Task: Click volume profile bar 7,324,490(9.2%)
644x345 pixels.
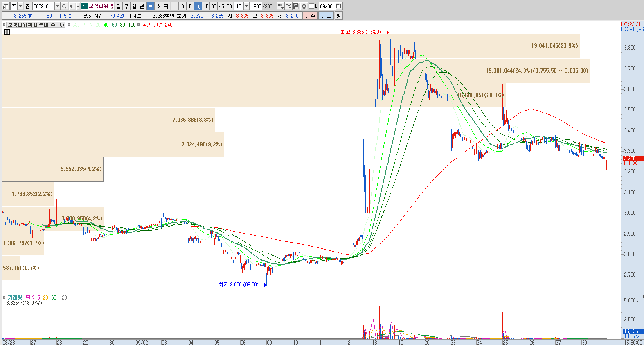Action: pos(113,144)
